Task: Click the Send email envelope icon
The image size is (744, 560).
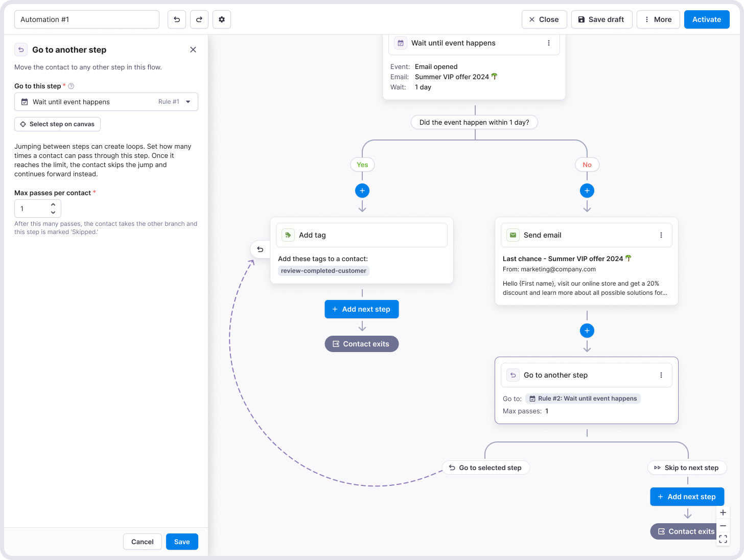Action: click(x=513, y=235)
